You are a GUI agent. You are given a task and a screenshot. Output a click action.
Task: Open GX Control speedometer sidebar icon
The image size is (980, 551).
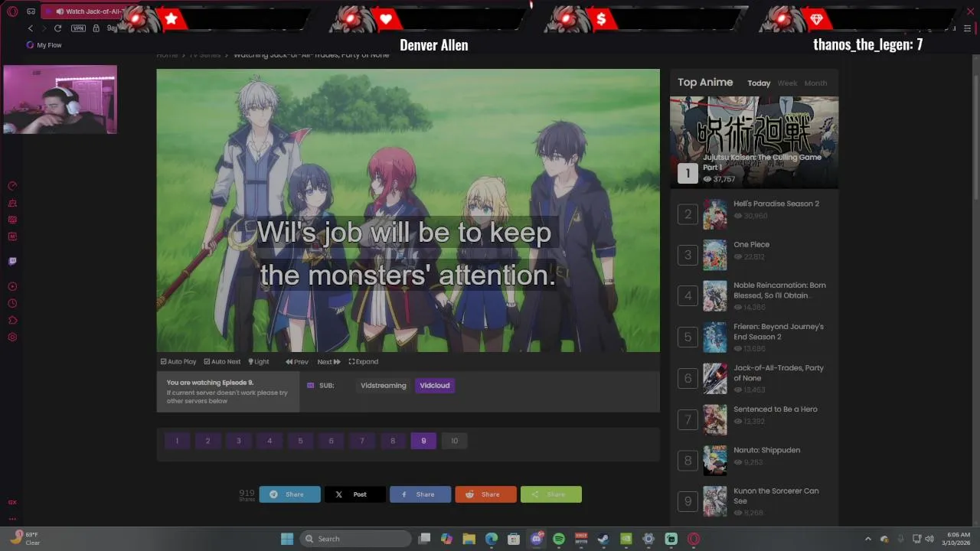(12, 186)
